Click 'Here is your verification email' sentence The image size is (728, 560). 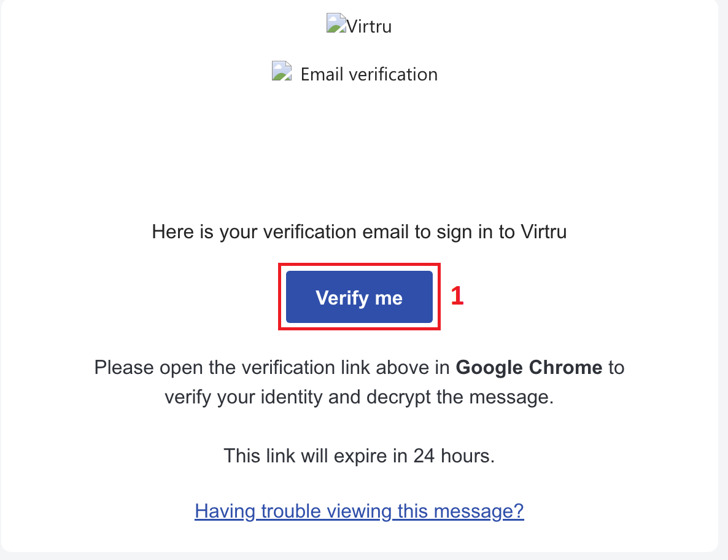pos(359,231)
